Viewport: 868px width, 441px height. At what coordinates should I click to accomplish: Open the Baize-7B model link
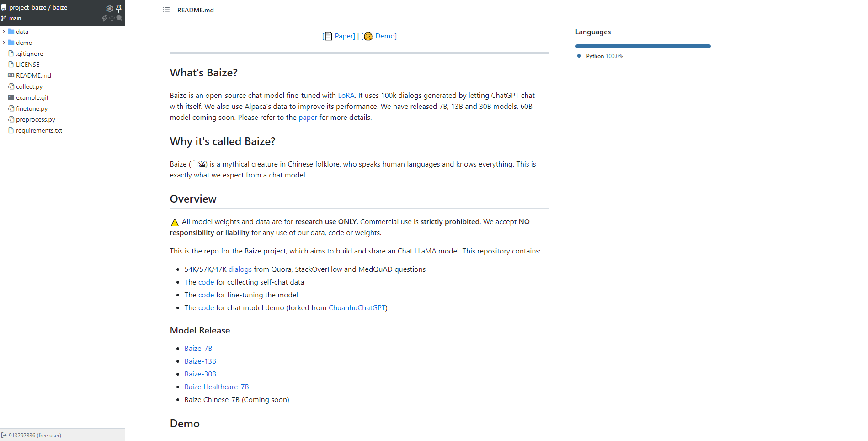click(198, 349)
